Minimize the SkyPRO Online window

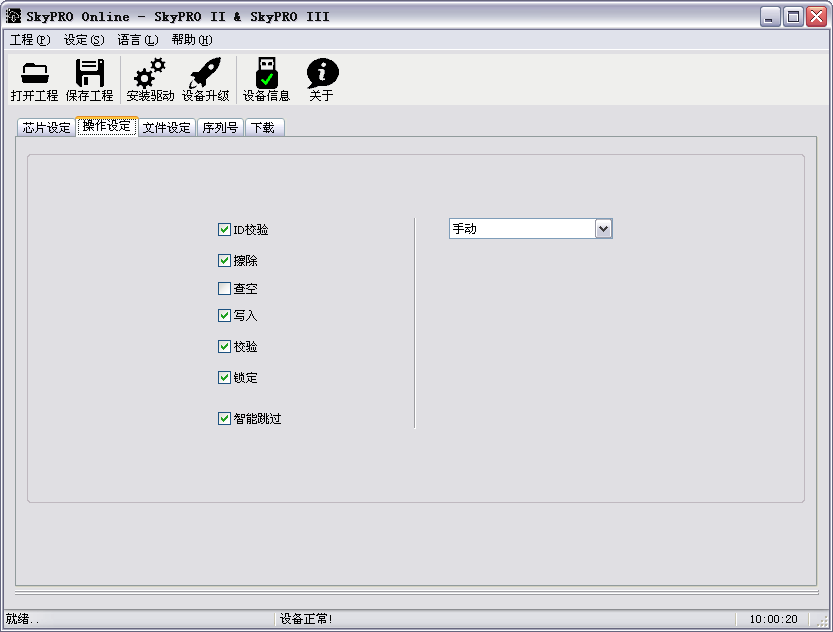click(x=770, y=16)
